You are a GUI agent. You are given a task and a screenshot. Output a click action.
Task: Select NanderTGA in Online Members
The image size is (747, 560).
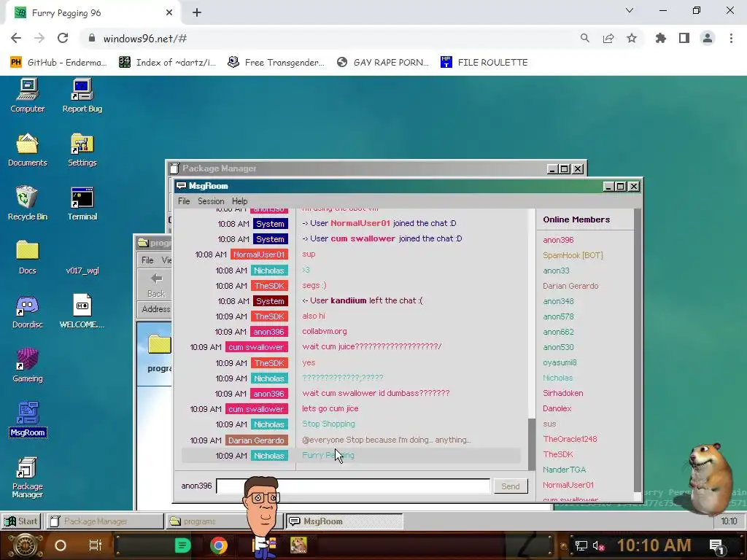pos(564,470)
